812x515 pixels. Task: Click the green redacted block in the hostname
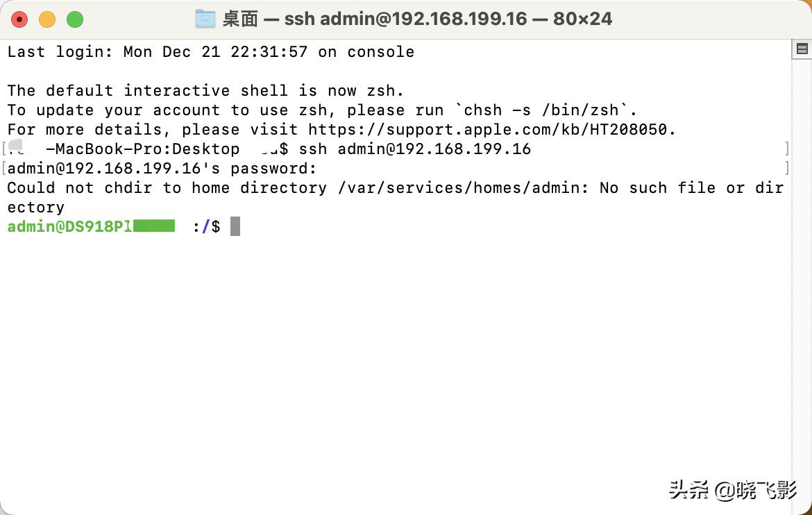[x=154, y=226]
